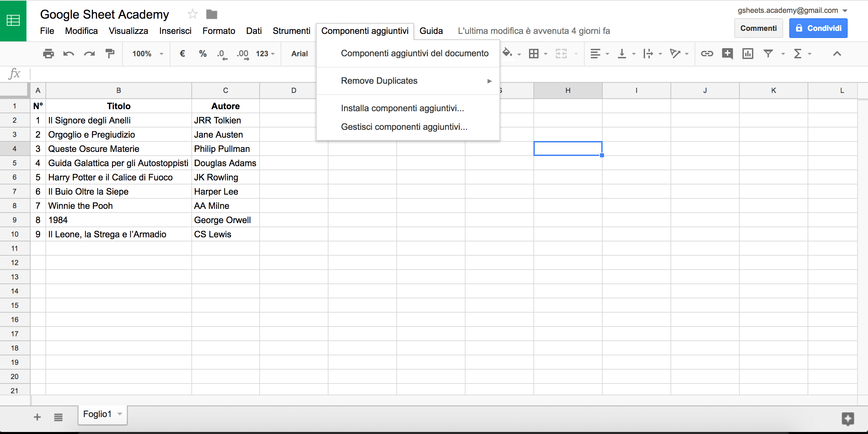Open the zoom 100% dropdown
Screen dimensions: 868x434
click(x=148, y=54)
